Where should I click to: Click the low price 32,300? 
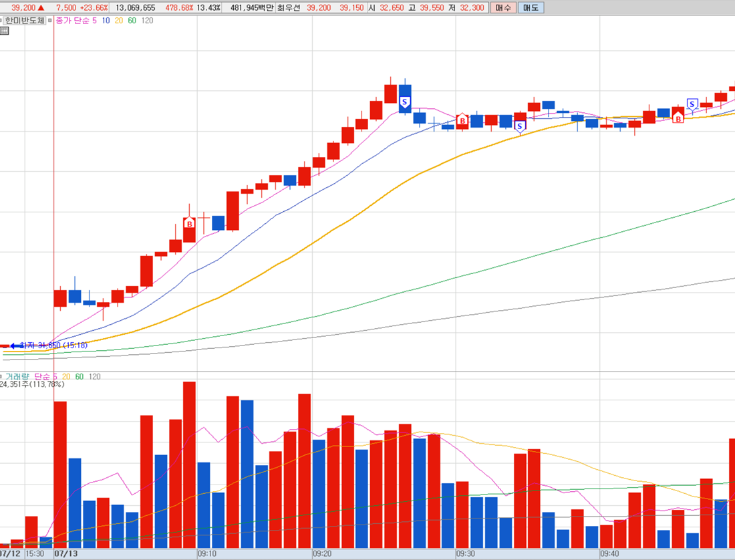(472, 7)
